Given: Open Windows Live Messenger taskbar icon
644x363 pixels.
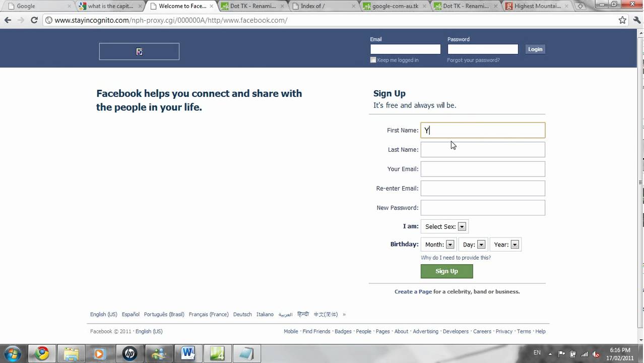Looking at the screenshot, I should point(159,353).
